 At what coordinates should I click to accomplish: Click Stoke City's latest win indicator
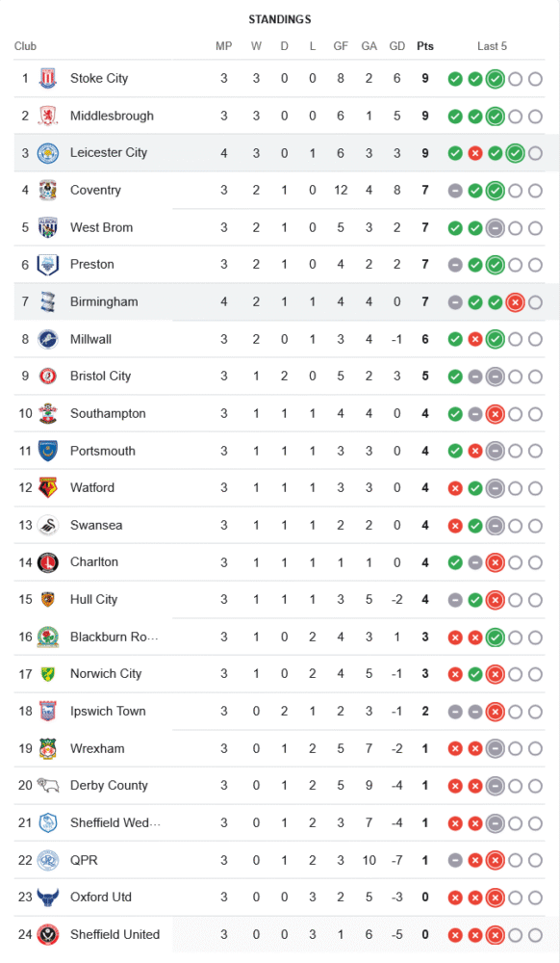[x=495, y=79]
